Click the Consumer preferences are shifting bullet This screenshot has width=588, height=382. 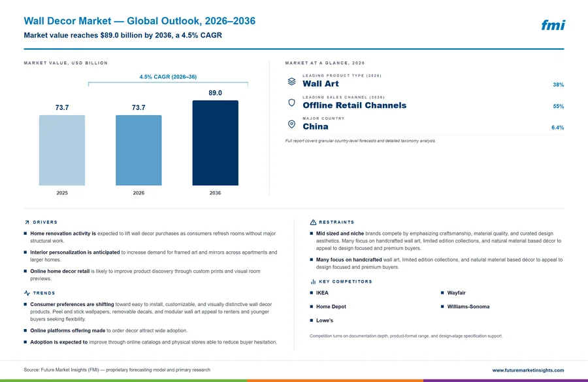click(148, 312)
